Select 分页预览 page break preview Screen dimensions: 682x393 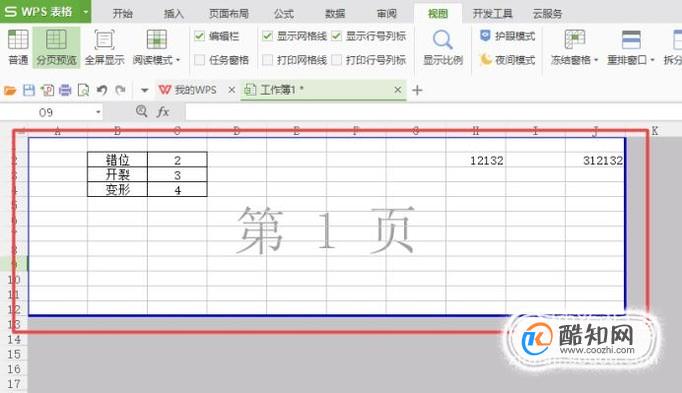[x=57, y=47]
